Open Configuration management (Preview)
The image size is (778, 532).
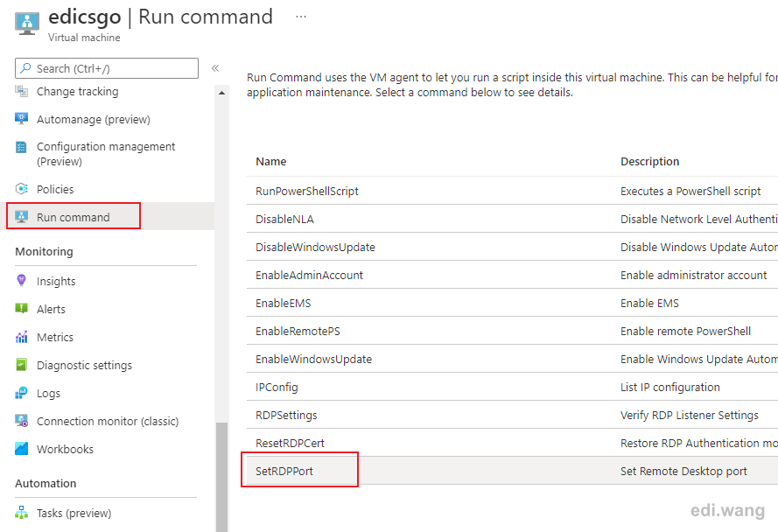pos(106,154)
